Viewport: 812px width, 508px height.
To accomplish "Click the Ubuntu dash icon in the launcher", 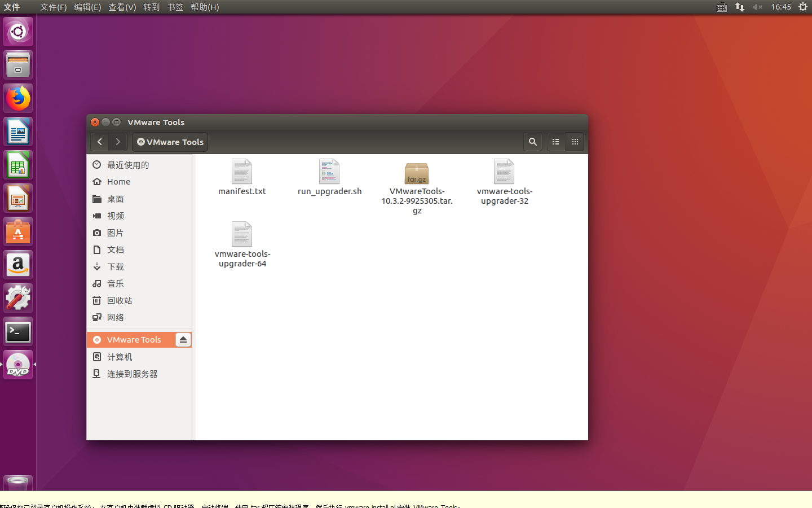I will 17,32.
